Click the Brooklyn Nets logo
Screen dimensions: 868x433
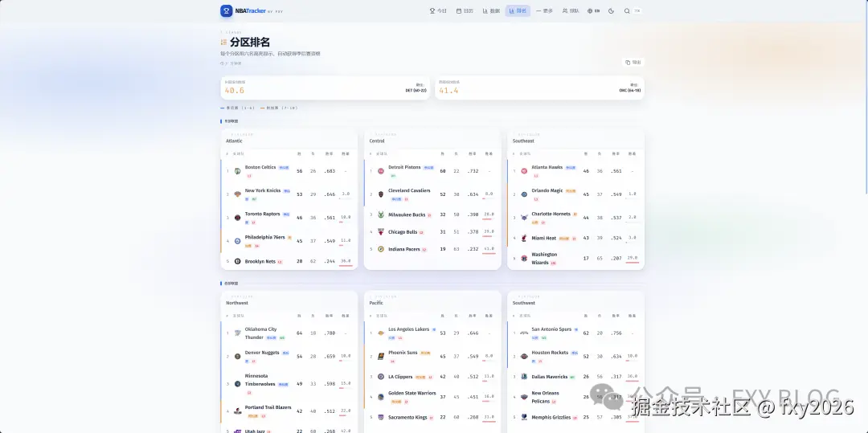tap(237, 262)
